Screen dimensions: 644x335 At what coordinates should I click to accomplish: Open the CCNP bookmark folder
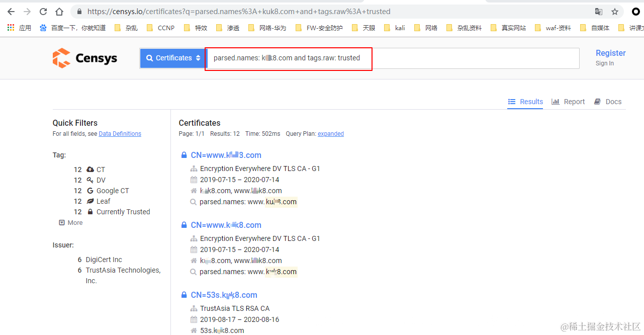161,28
